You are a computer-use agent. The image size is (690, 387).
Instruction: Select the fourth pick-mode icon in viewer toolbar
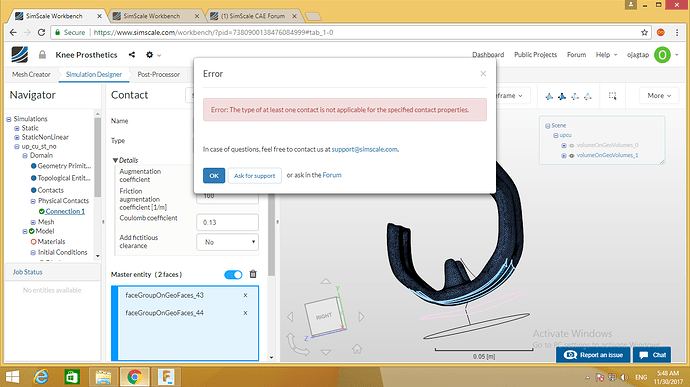coord(587,96)
